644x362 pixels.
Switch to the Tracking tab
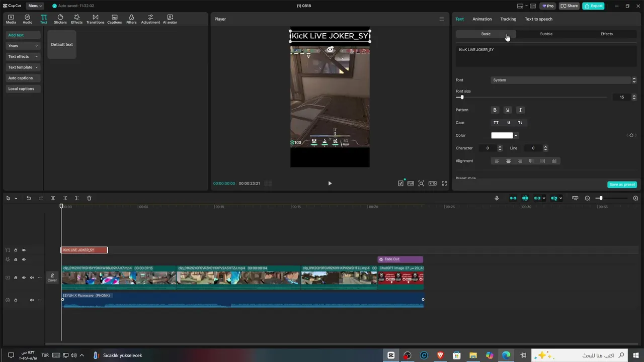(x=508, y=19)
